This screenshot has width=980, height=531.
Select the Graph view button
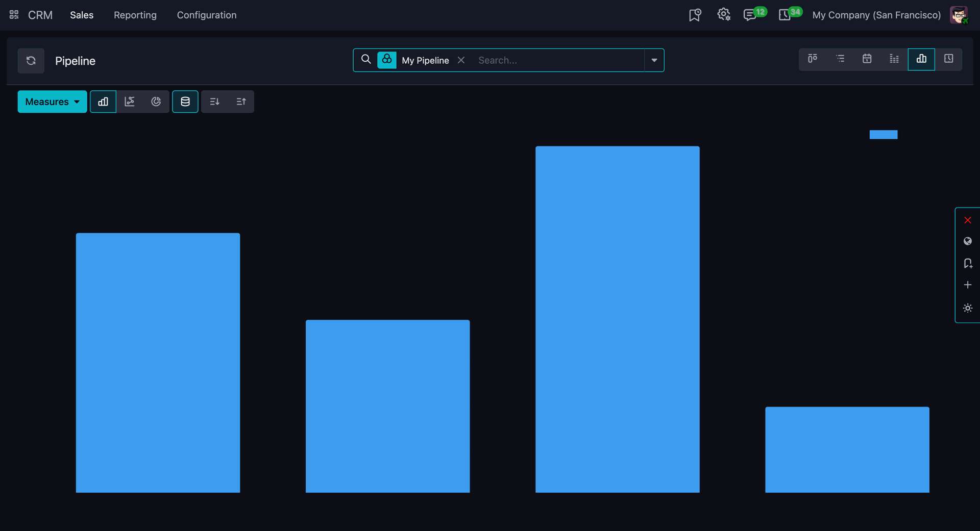coord(921,59)
